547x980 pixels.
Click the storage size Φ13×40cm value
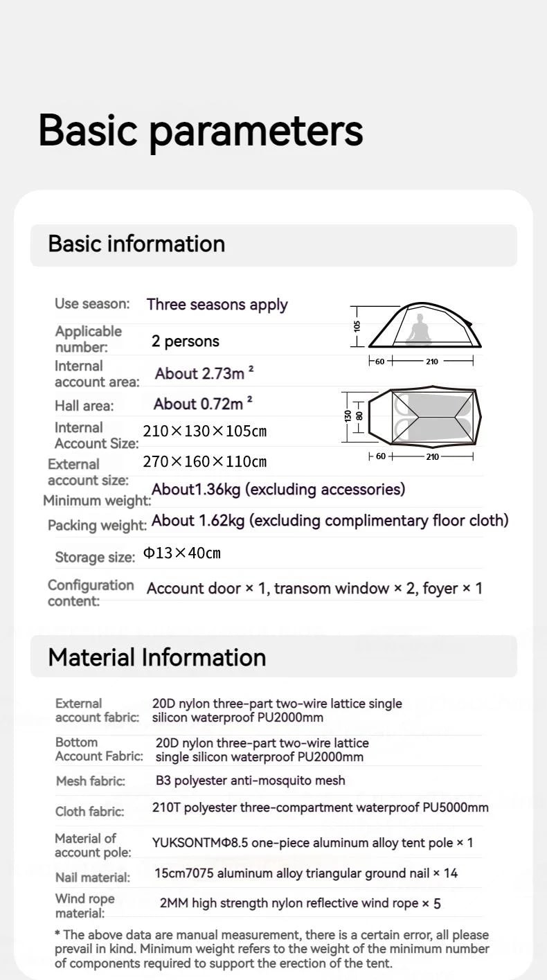pos(182,553)
